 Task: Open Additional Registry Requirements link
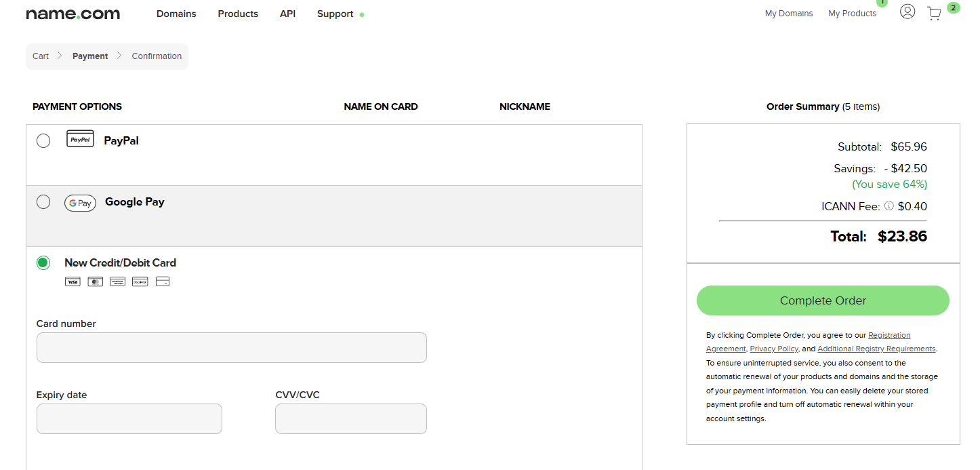click(x=876, y=349)
